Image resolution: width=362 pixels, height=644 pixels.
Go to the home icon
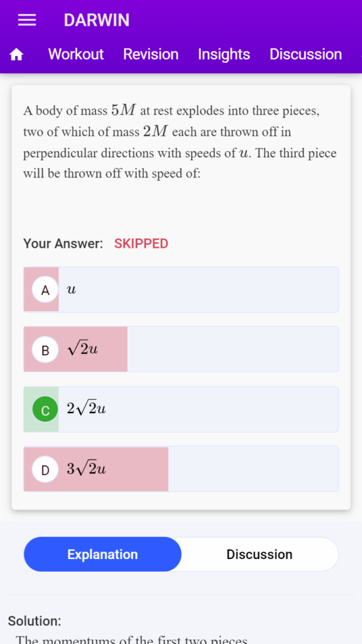(16, 54)
